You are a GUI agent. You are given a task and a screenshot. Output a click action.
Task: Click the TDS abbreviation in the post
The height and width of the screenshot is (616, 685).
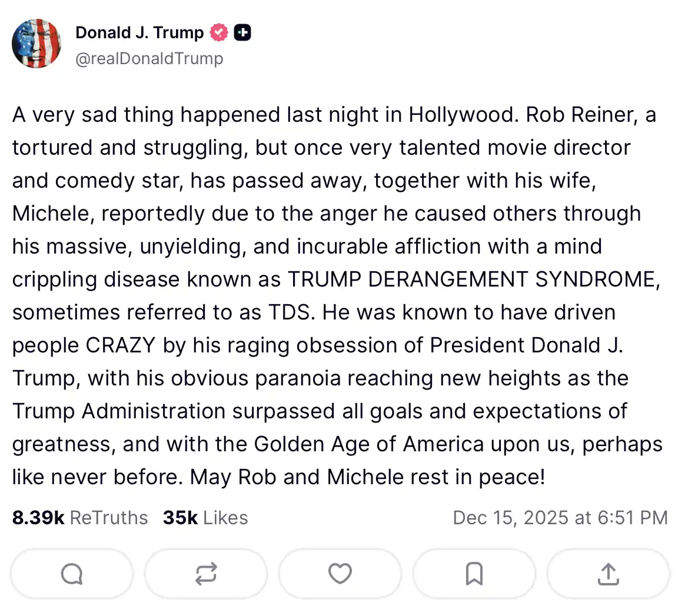[289, 312]
